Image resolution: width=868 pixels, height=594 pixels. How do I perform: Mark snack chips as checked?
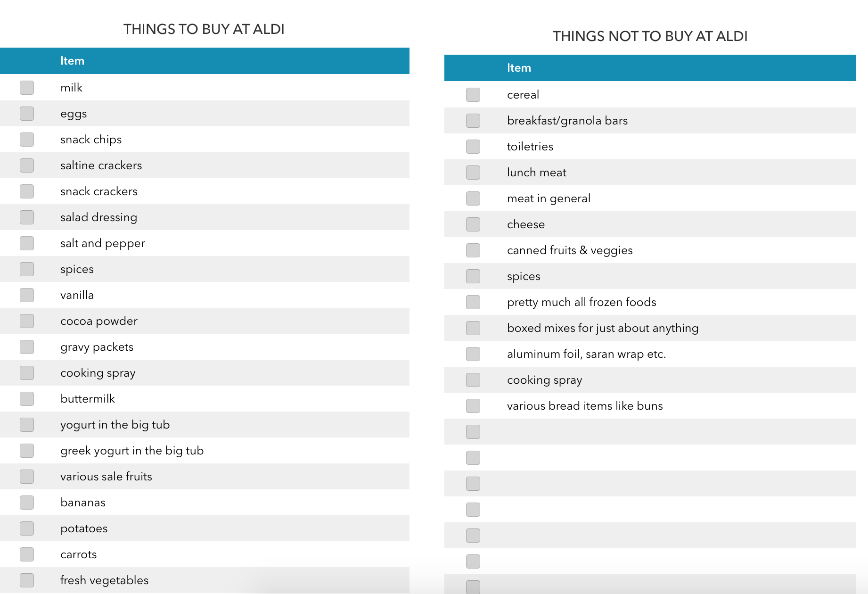(x=27, y=140)
